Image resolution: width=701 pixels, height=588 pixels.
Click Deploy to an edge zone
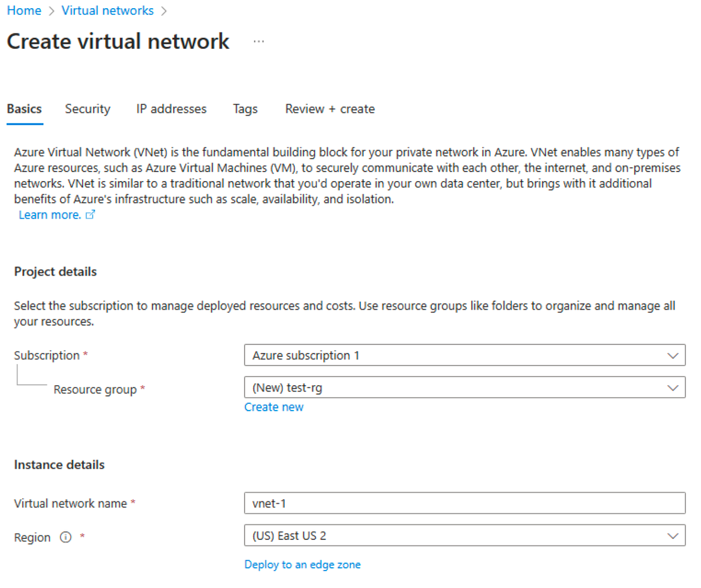click(302, 564)
